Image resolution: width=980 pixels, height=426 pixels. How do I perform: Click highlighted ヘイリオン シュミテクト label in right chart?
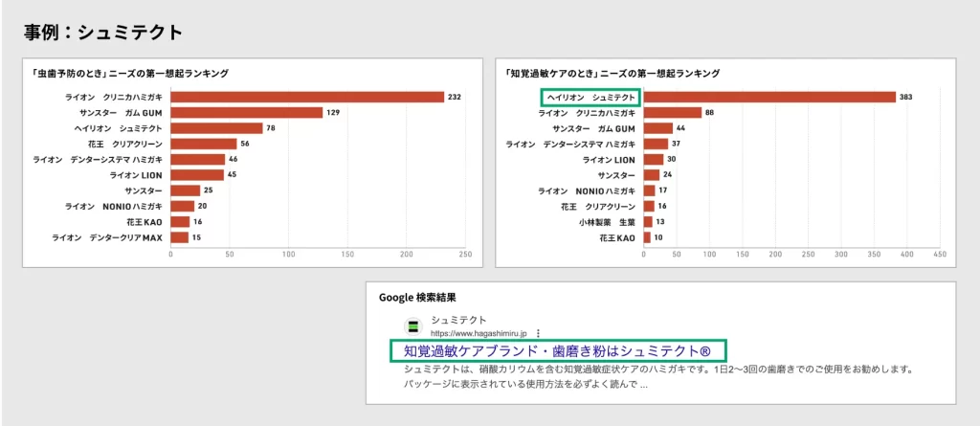590,97
